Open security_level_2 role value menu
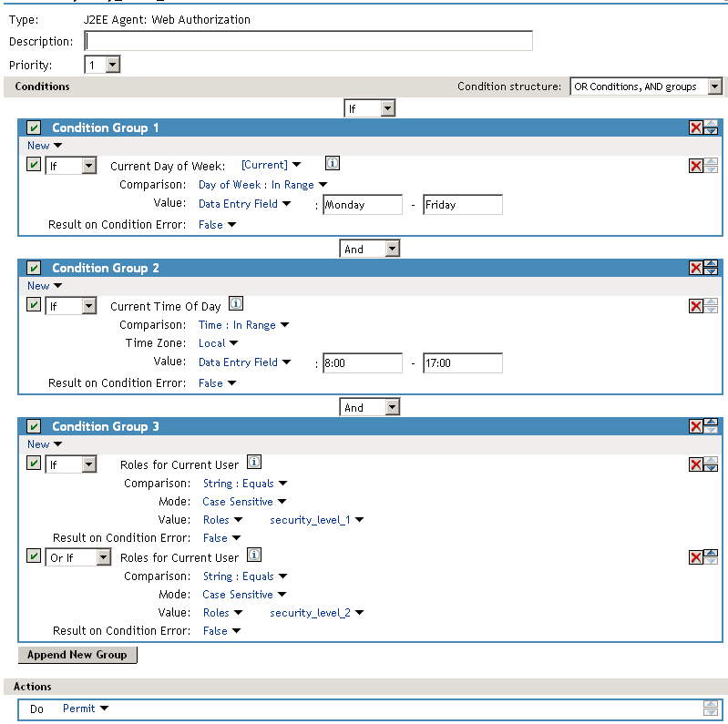The height and width of the screenshot is (724, 728). pyautogui.click(x=317, y=613)
